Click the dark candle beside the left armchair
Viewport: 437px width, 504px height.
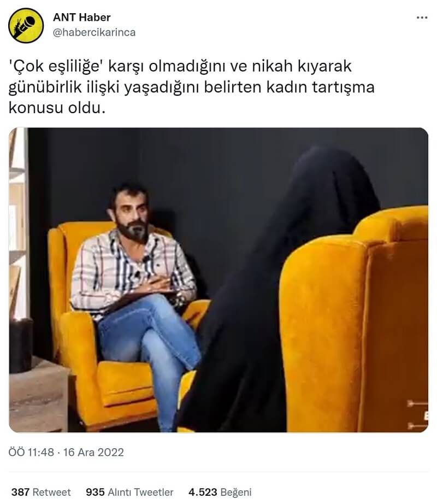[21, 345]
